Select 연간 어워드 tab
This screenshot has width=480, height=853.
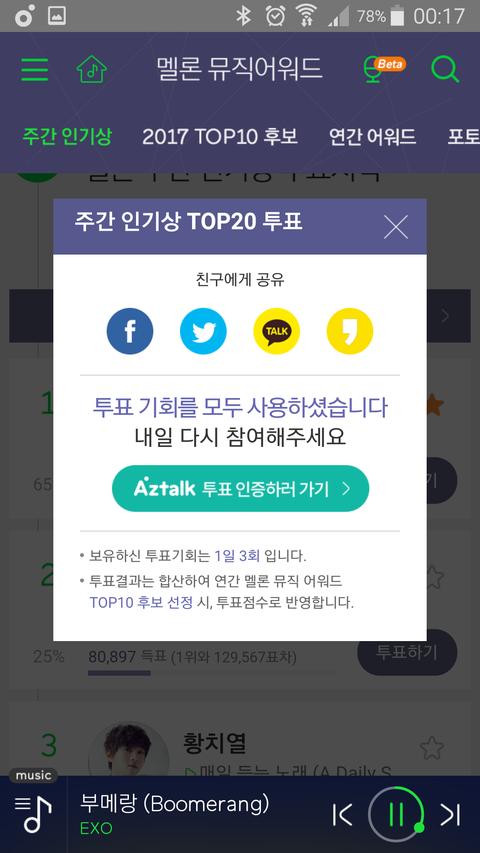[373, 137]
